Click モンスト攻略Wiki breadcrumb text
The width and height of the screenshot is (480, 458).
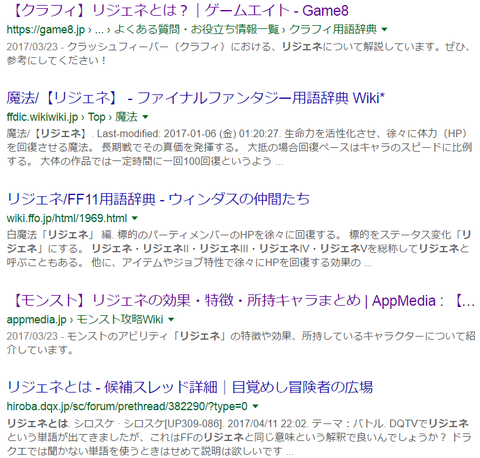[x=120, y=320]
